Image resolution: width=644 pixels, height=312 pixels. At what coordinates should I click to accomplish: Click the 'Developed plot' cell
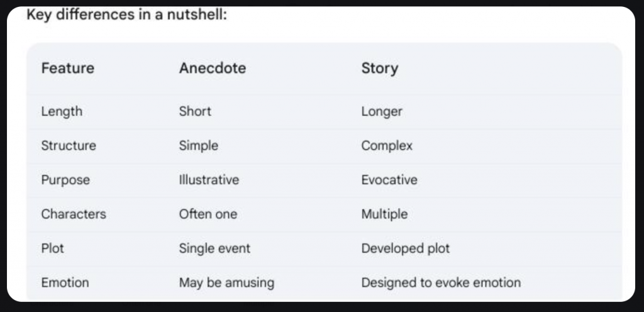click(x=406, y=248)
